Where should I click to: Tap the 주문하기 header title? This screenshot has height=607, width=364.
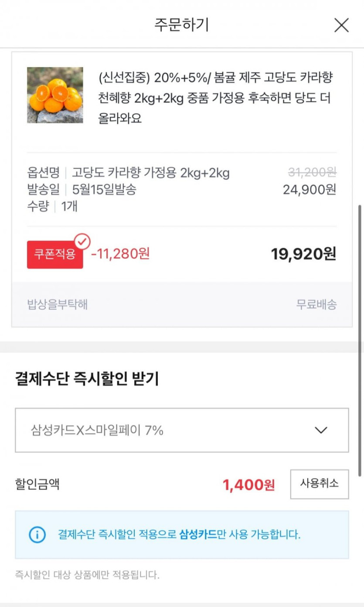(182, 25)
